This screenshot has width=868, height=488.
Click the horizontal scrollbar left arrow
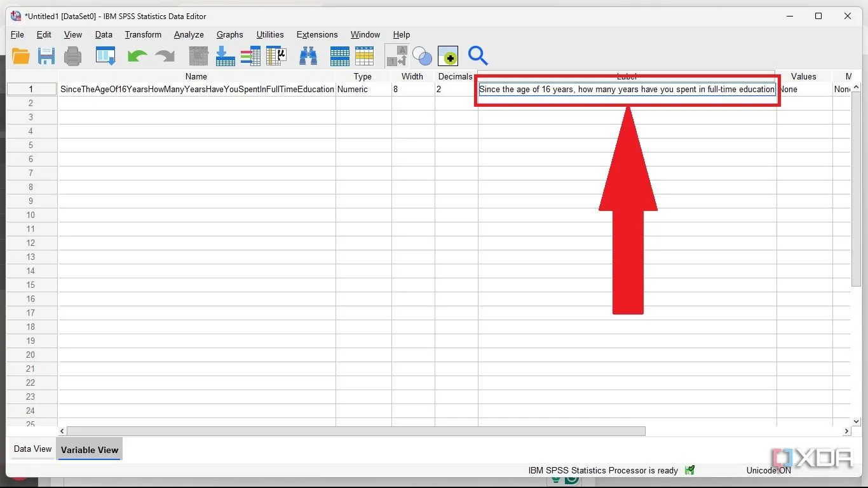coord(62,431)
